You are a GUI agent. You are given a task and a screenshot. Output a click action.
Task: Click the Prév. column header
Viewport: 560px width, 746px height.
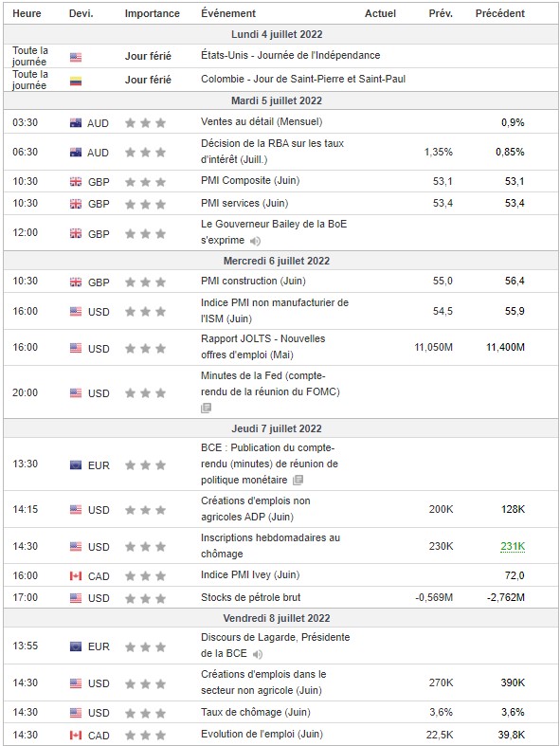coord(441,13)
